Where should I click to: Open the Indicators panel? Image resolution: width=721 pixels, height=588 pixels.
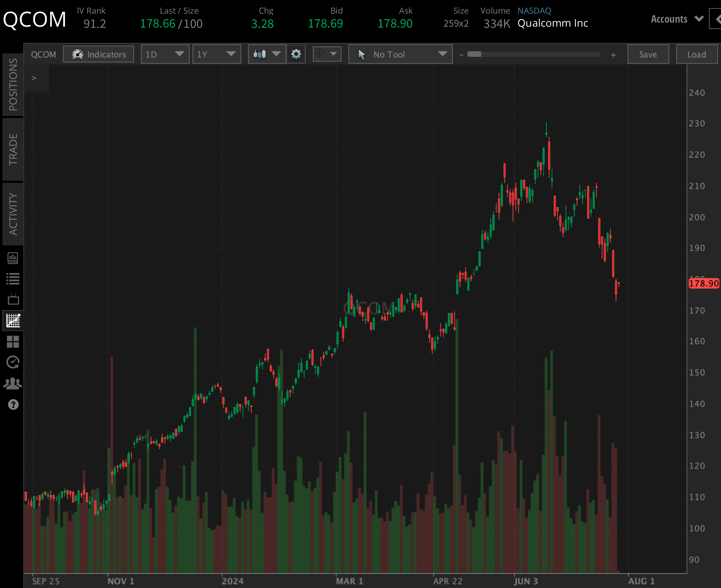[98, 54]
